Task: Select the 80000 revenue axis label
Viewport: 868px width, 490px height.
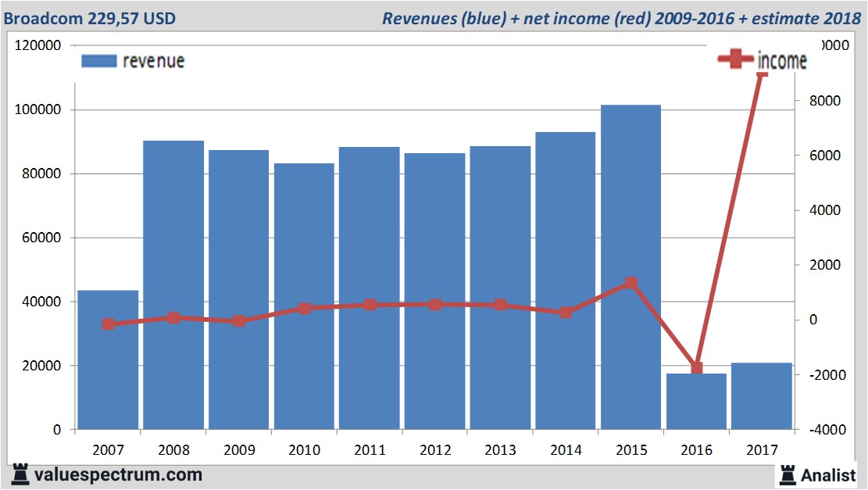Action: coord(41,173)
